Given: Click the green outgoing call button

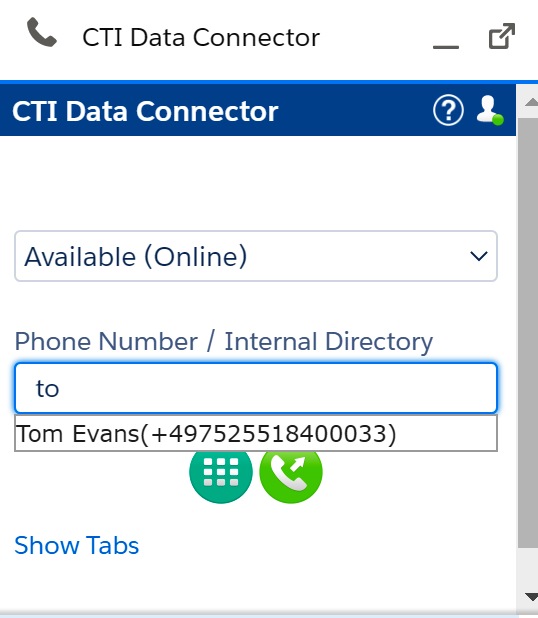Looking at the screenshot, I should pyautogui.click(x=291, y=472).
